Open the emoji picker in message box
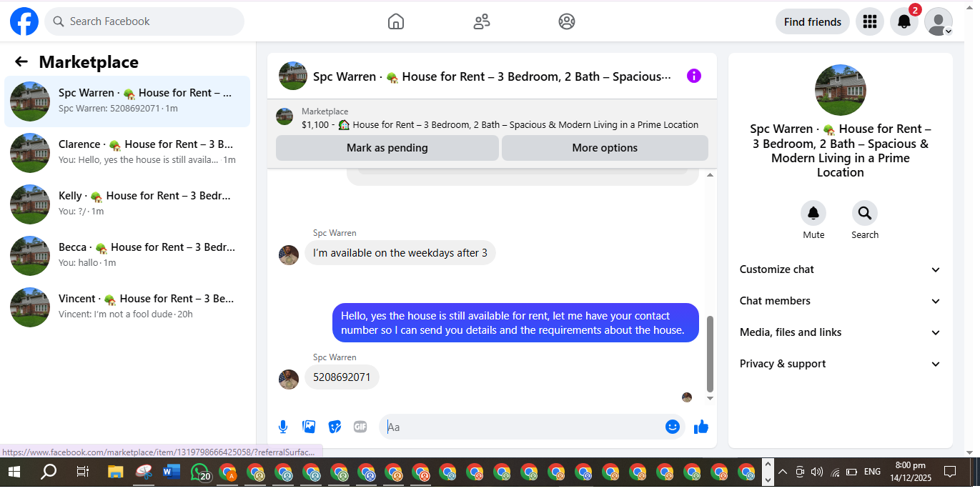 (672, 427)
